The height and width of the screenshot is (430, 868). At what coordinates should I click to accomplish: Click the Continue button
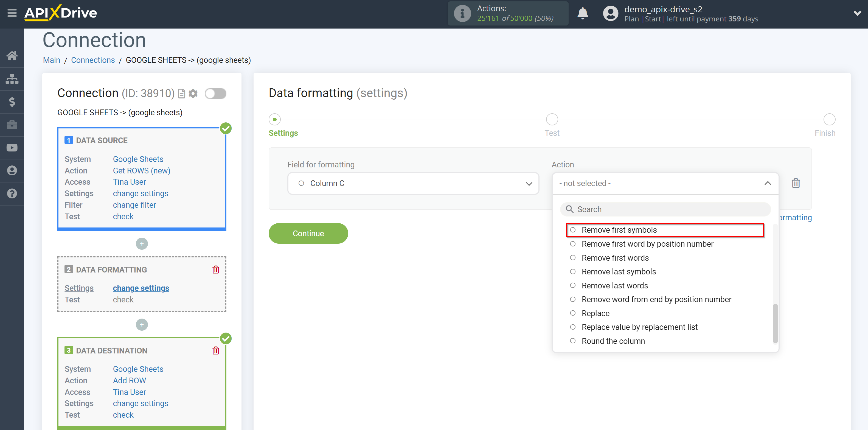[x=308, y=233]
